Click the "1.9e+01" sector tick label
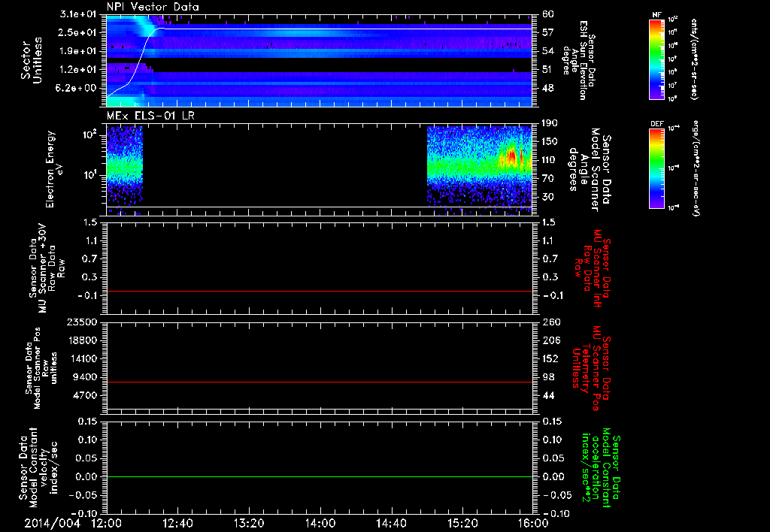The width and height of the screenshot is (770, 532). pyautogui.click(x=78, y=51)
